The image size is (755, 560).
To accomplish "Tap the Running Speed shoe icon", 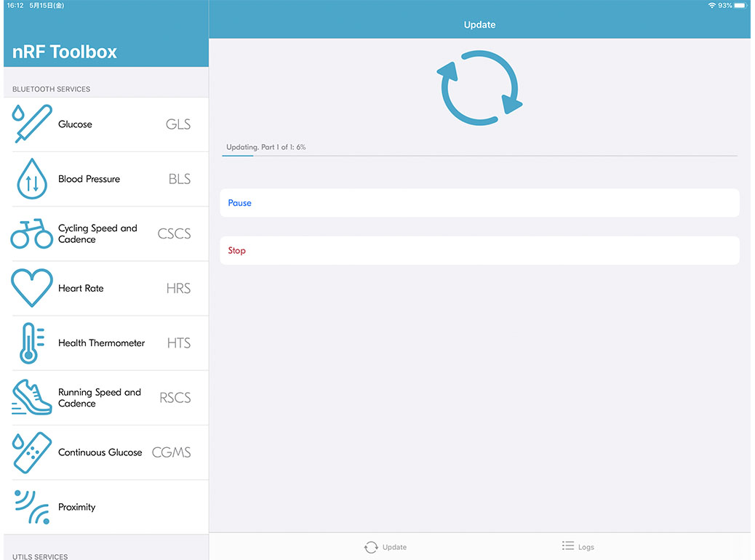I will tap(32, 397).
